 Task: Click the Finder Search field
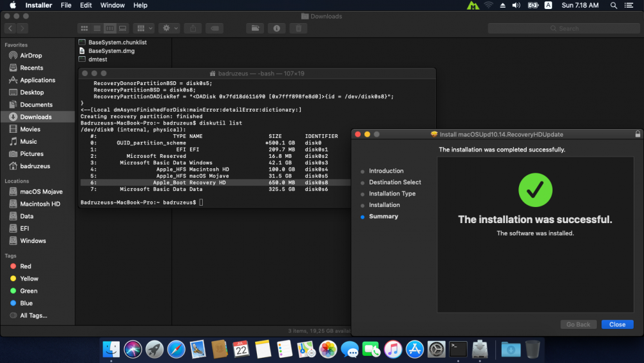(x=564, y=28)
